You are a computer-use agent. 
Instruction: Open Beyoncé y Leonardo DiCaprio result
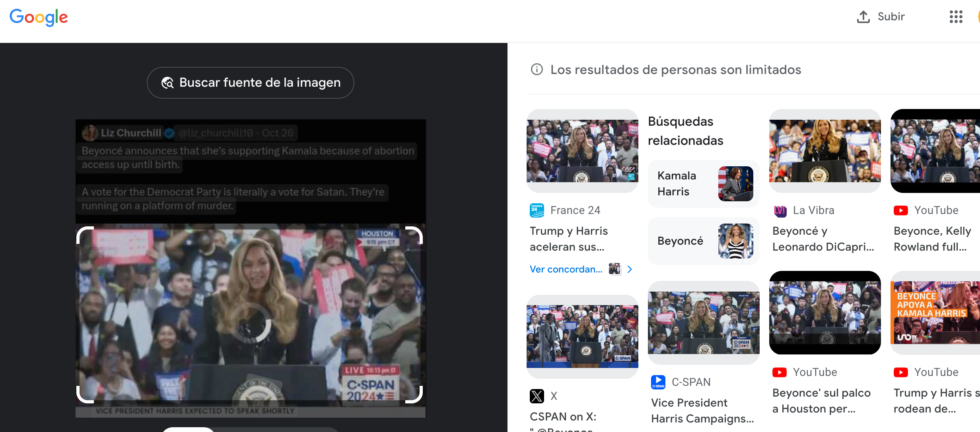coord(823,239)
